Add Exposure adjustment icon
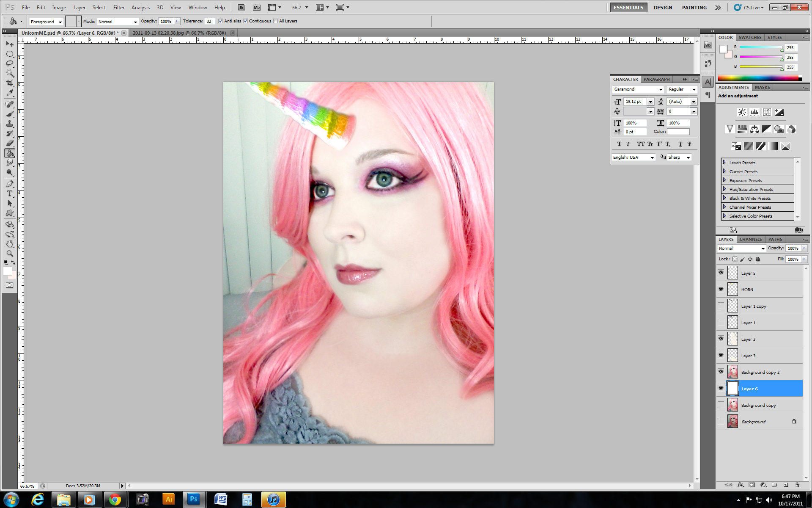The width and height of the screenshot is (812, 508). [x=779, y=112]
